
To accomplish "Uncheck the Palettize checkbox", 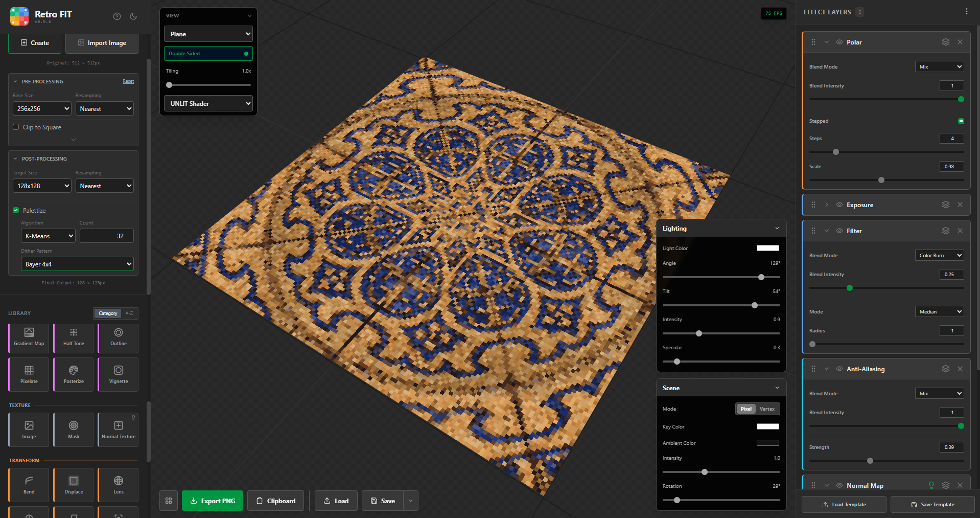I will click(x=16, y=210).
